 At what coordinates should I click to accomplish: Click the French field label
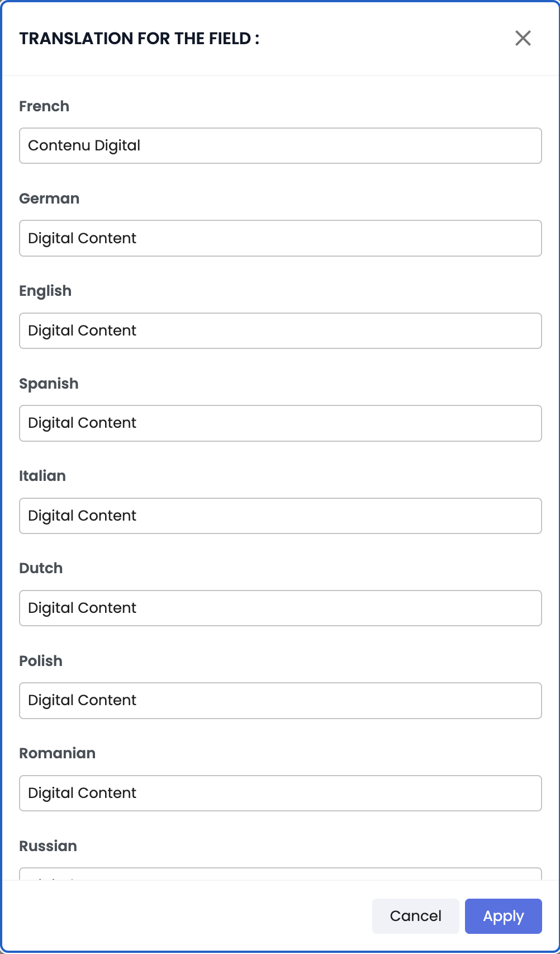44,106
